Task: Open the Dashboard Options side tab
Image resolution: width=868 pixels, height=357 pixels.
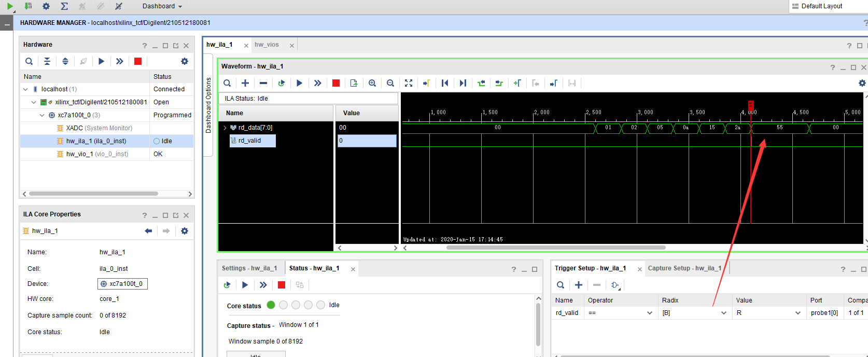Action: (208, 105)
